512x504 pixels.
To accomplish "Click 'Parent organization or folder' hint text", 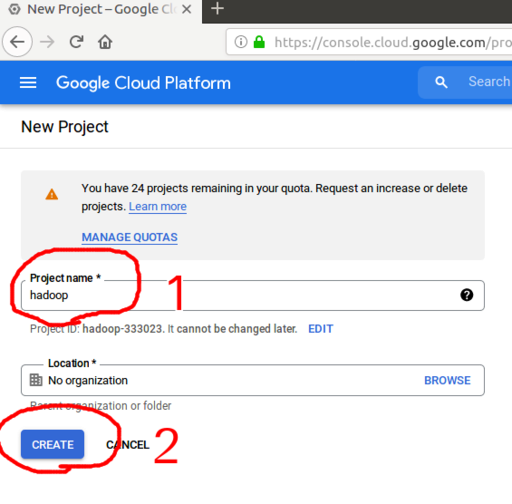I will pyautogui.click(x=101, y=406).
